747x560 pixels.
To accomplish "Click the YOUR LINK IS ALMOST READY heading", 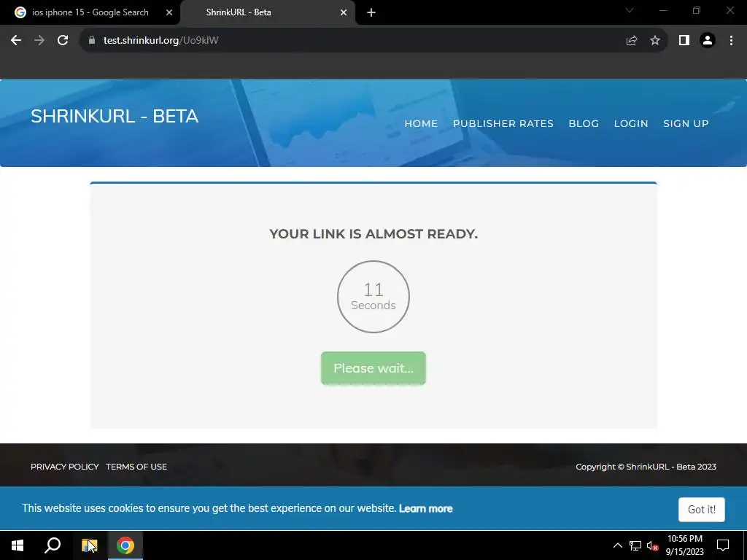I will [x=373, y=234].
